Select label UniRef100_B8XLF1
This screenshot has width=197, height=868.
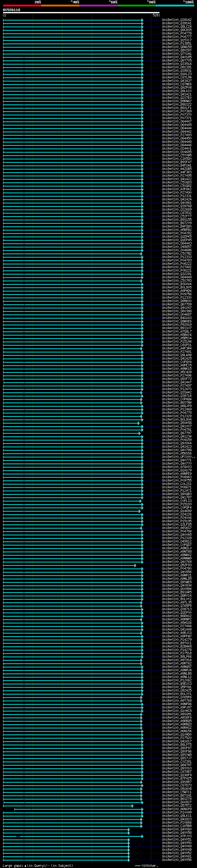point(177,108)
